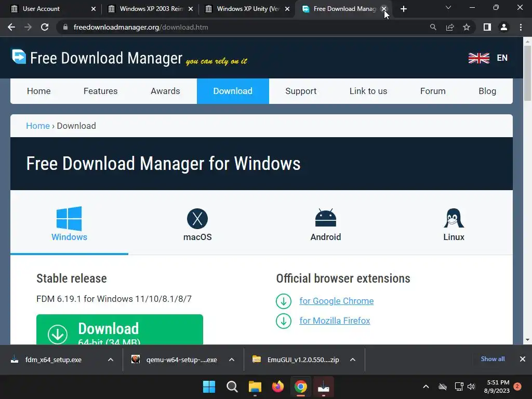Viewport: 532px width, 399px height.
Task: Close the Windows XP Unity tab
Action: (x=287, y=9)
